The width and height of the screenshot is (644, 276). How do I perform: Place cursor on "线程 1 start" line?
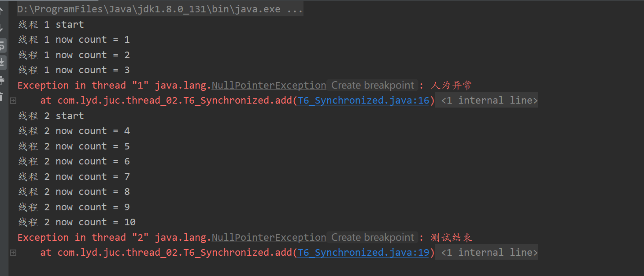tap(51, 25)
